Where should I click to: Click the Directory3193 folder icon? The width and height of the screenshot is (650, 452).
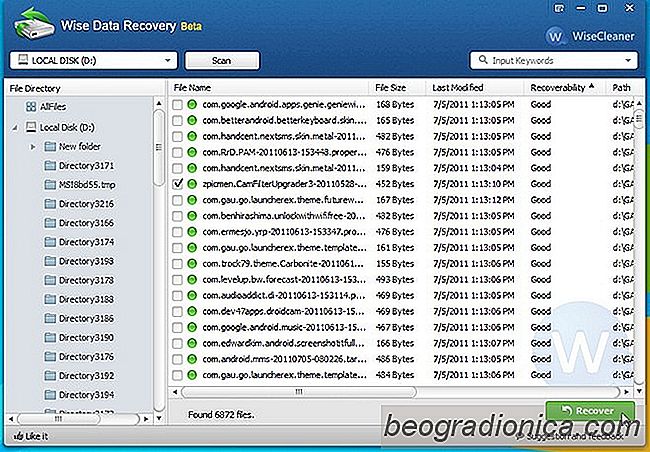(50, 261)
